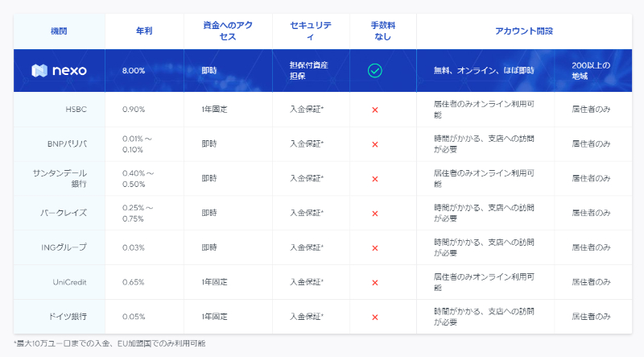This screenshot has width=644, height=357.
Task: Select the 資金へのアクセス column header
Action: click(x=227, y=31)
